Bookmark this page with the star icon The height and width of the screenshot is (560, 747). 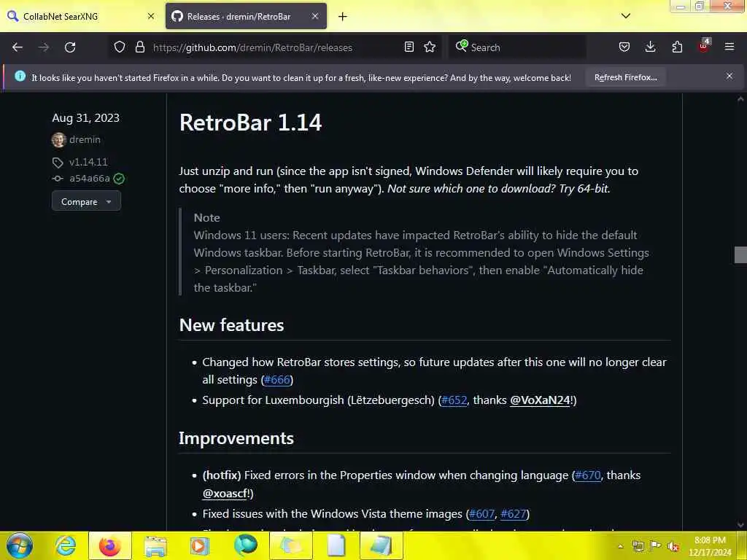[430, 47]
